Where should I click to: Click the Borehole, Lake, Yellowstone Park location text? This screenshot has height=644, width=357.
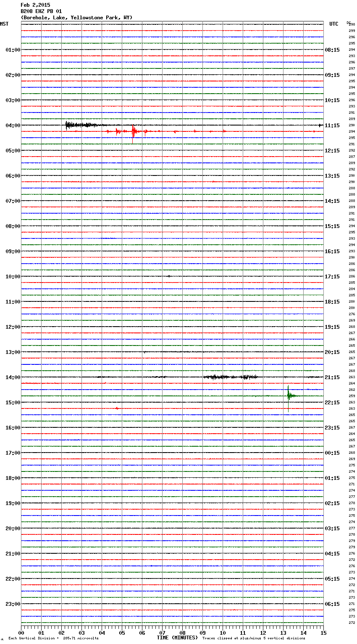coord(76,18)
